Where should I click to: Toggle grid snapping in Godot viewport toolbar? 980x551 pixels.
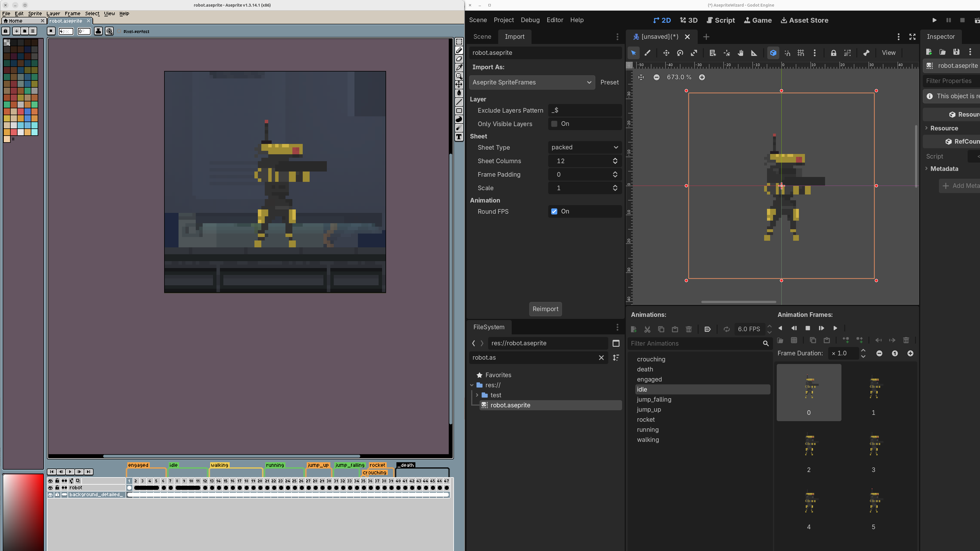(801, 53)
